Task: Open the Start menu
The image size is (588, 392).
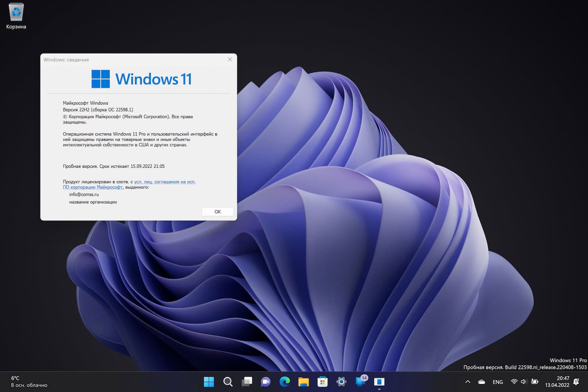Action: [x=209, y=381]
